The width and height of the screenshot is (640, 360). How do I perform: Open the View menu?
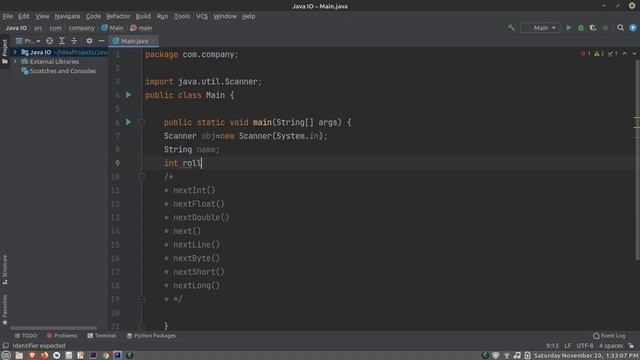click(42, 16)
